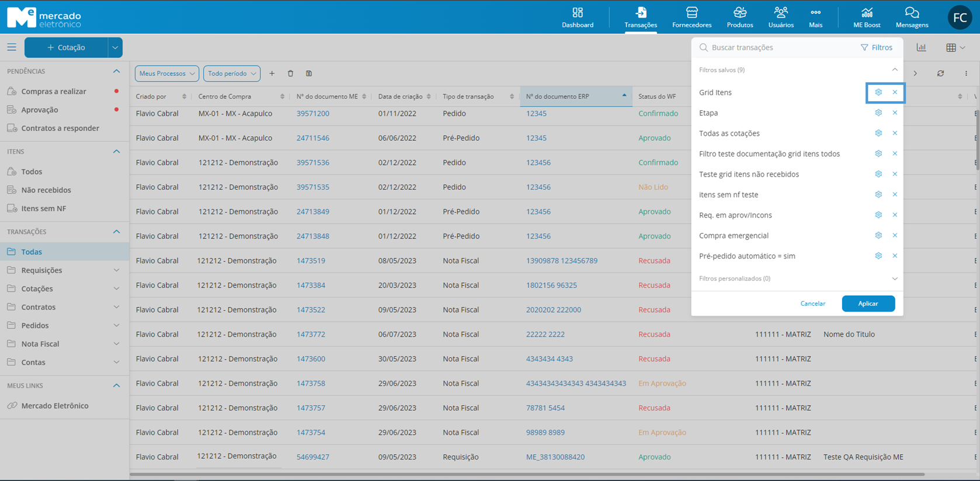Open the Cotação button dropdown arrow
Screen dimensions: 980x481
point(115,47)
